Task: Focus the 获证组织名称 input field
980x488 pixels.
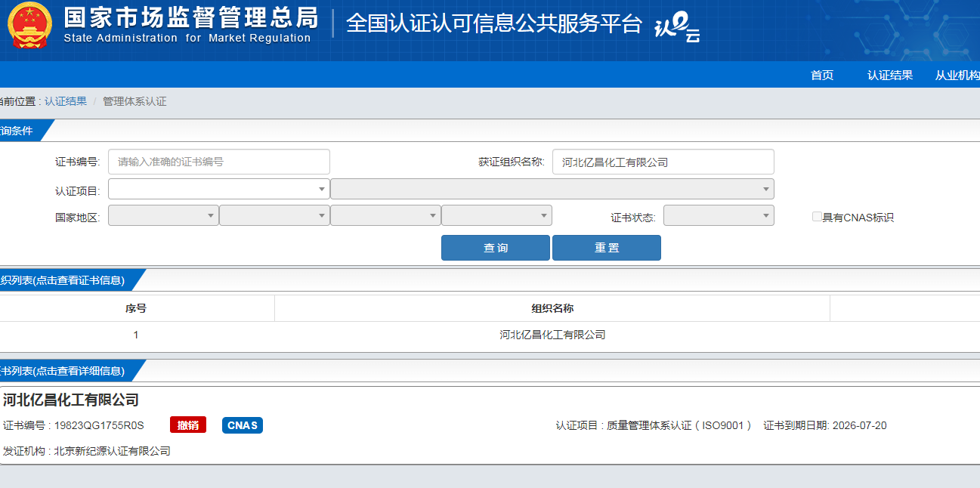Action: point(663,162)
